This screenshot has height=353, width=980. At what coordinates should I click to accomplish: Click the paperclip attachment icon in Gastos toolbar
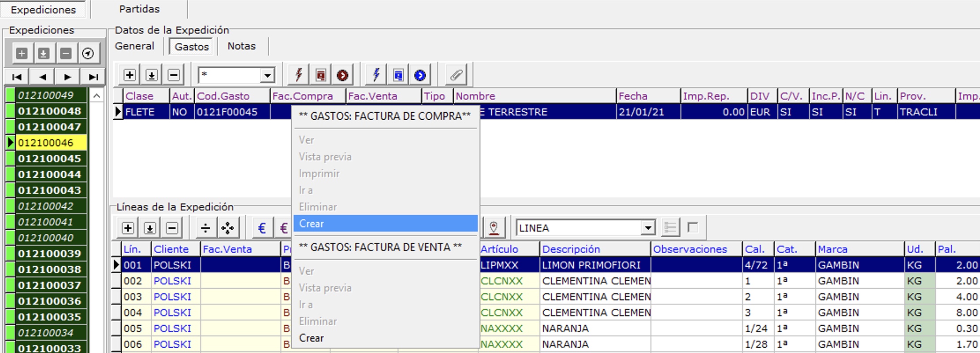click(456, 75)
